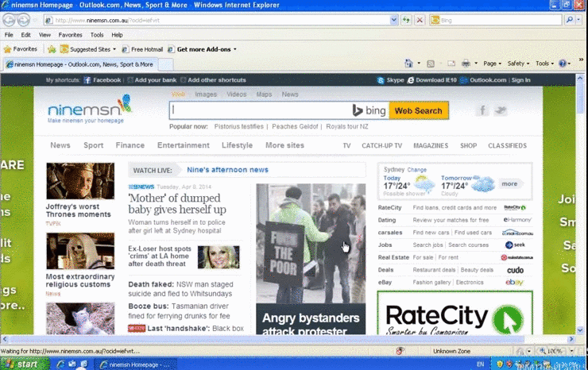The height and width of the screenshot is (370, 588).
Task: Click the Bing search magnifier icon
Action: coord(570,20)
